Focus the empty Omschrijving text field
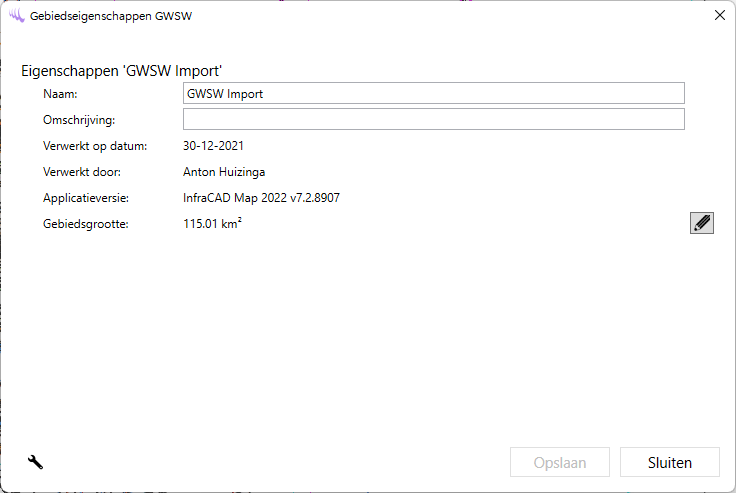 pos(433,120)
